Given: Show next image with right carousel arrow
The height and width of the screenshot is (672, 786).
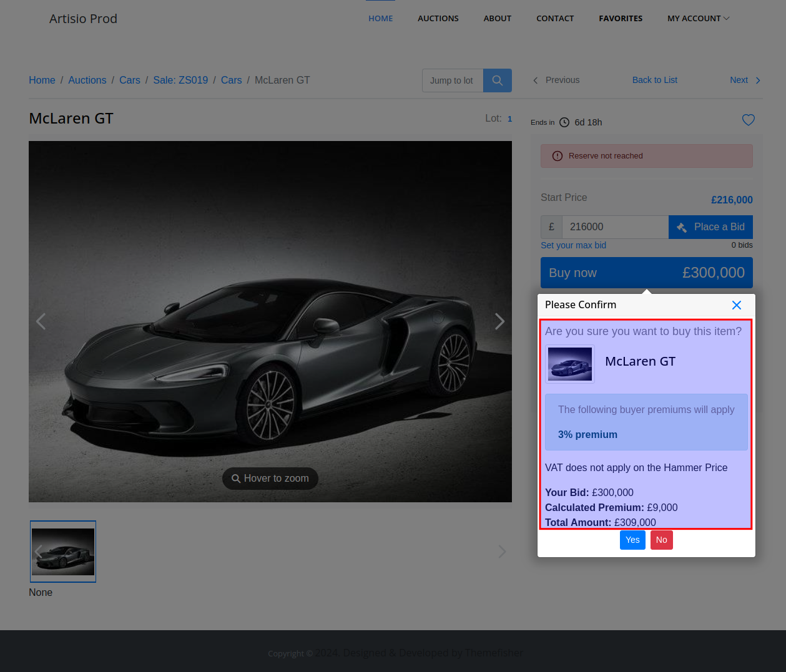Looking at the screenshot, I should coord(499,321).
